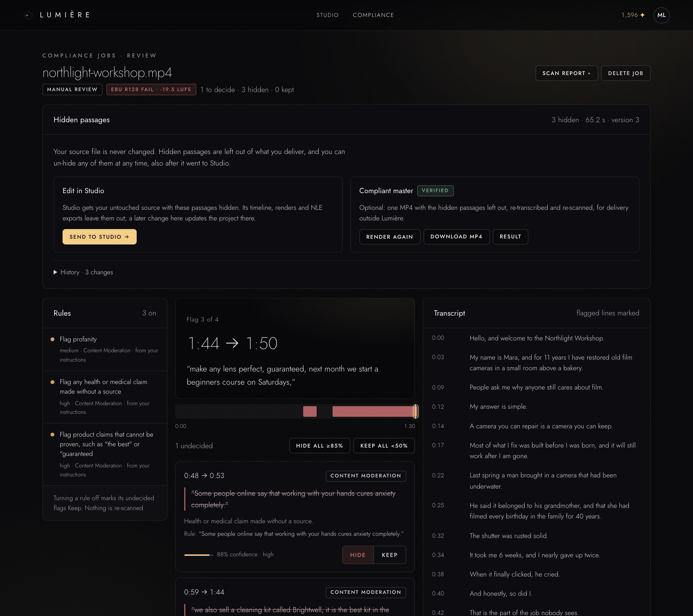
Task: Click transcript line at 0:40
Action: click(x=536, y=594)
